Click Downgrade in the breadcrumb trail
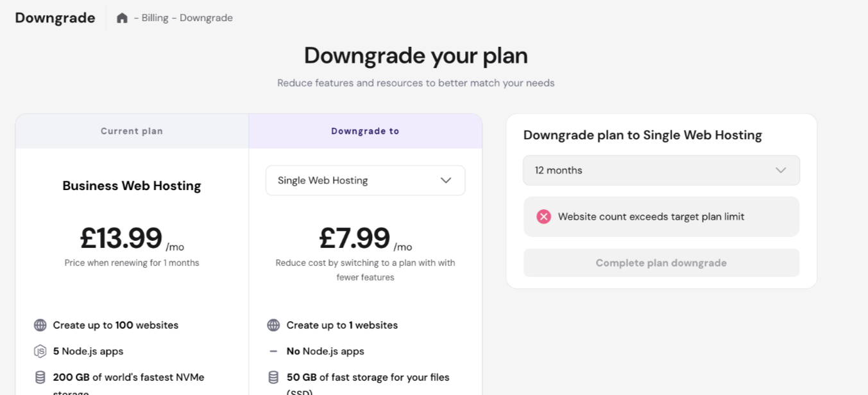This screenshot has width=868, height=395. tap(206, 18)
